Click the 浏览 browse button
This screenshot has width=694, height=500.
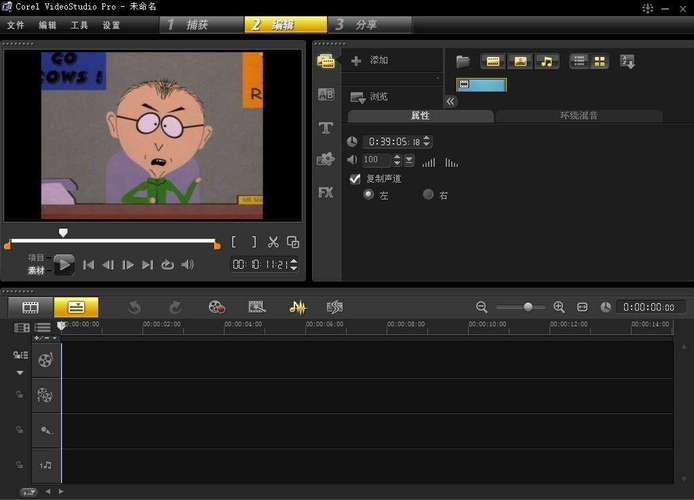tap(369, 96)
